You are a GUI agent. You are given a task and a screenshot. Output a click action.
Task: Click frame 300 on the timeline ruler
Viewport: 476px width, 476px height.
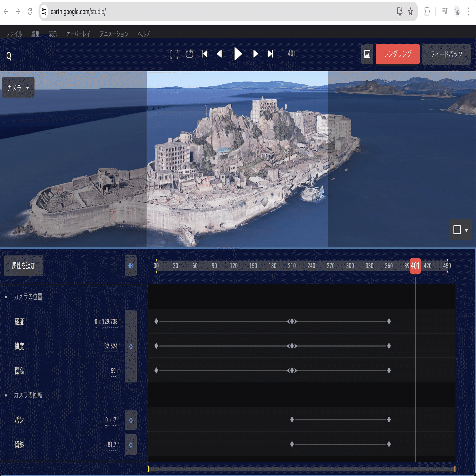tap(350, 266)
